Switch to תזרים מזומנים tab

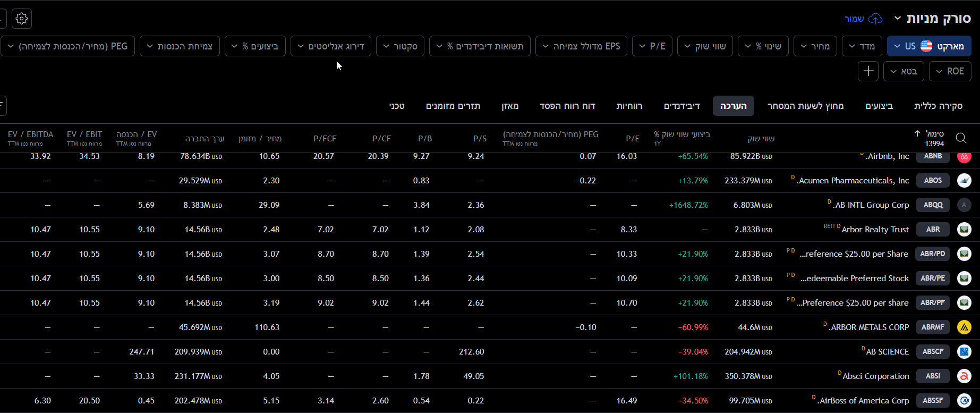(x=453, y=106)
